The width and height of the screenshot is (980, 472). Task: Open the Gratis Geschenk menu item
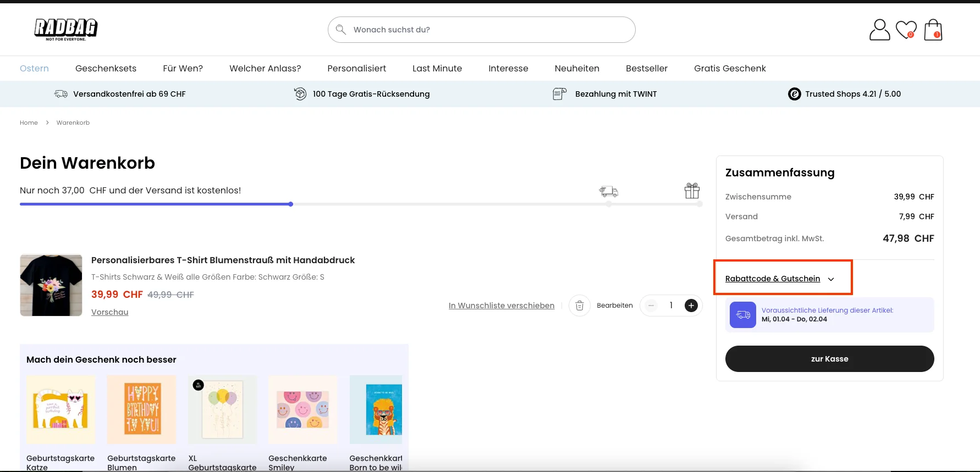pyautogui.click(x=730, y=69)
